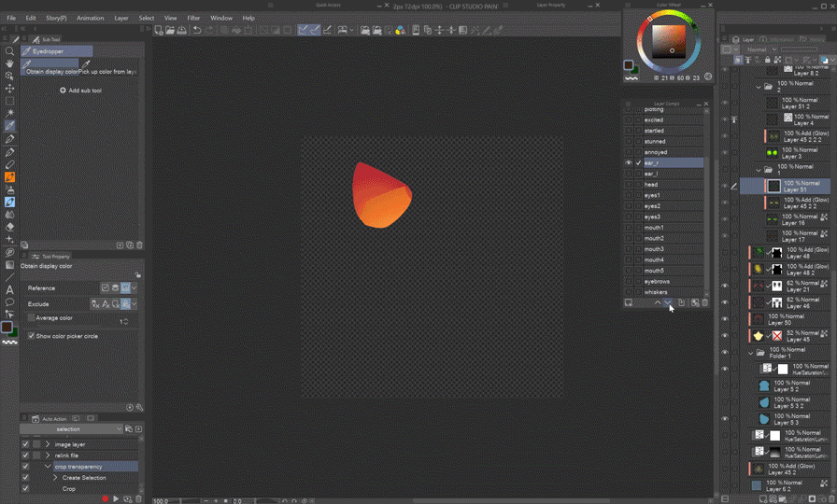Open the Animation menu
This screenshot has height=504, width=837.
[x=91, y=18]
